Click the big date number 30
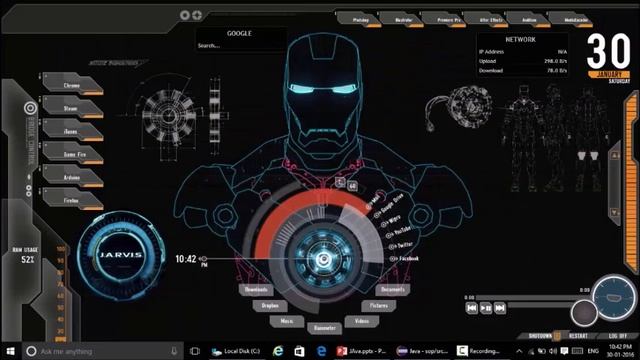Screen dimensions: 640x360 [609, 51]
